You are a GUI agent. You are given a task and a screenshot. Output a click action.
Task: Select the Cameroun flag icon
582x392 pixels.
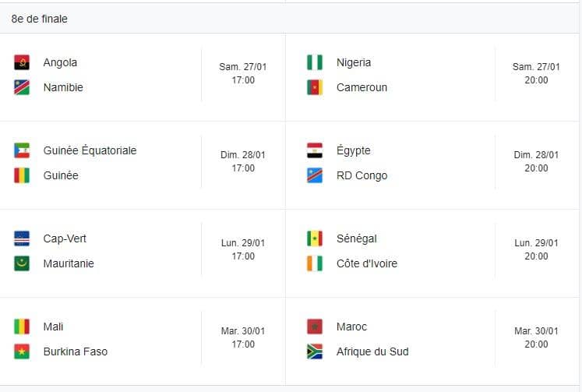(x=315, y=87)
